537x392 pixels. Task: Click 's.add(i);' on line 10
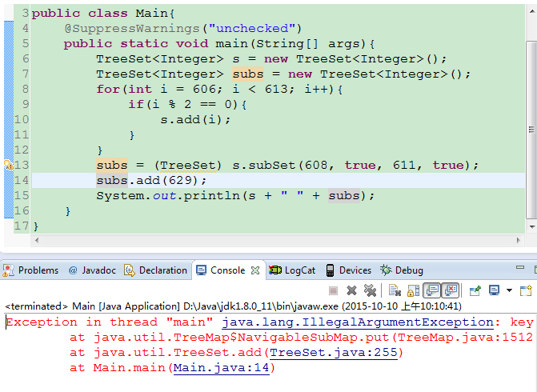(195, 119)
